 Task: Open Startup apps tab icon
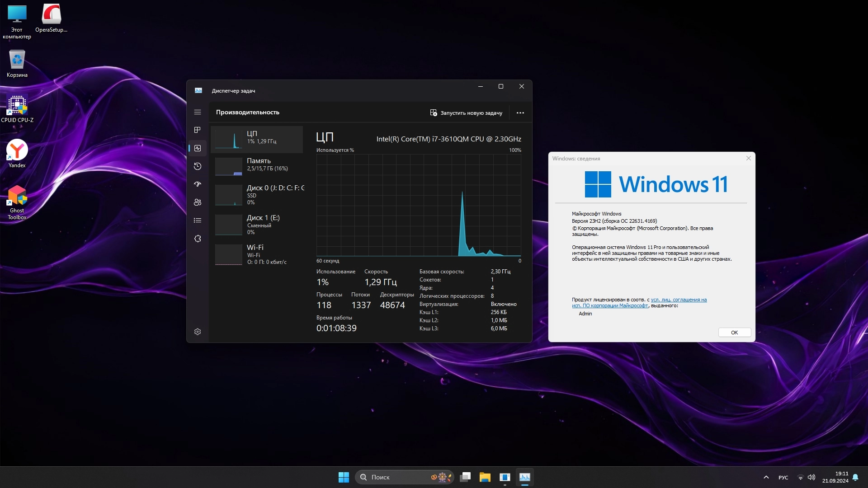(197, 184)
